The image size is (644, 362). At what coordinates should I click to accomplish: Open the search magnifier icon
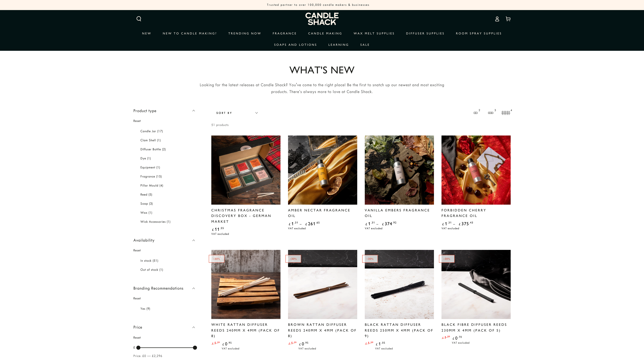139,19
